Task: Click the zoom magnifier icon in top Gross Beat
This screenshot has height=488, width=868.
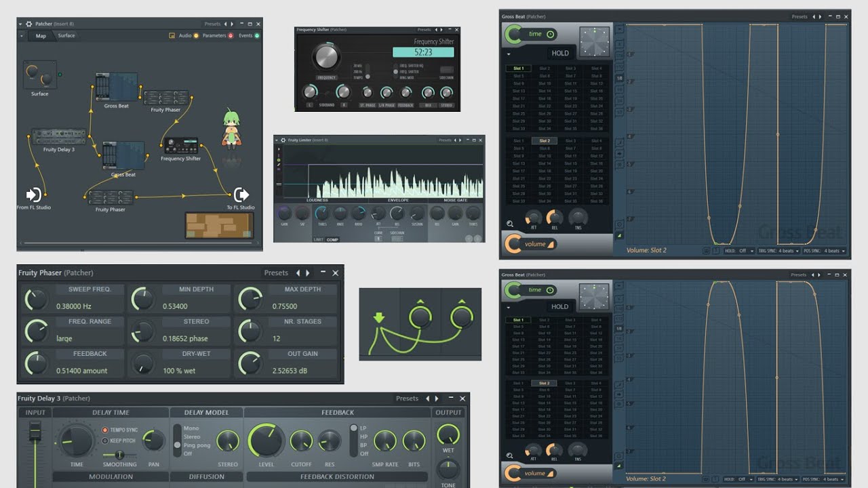Action: click(x=510, y=224)
